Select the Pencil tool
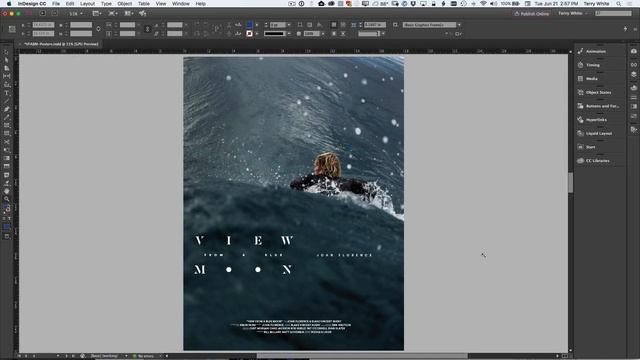This screenshot has width=640, height=360. tap(7, 118)
